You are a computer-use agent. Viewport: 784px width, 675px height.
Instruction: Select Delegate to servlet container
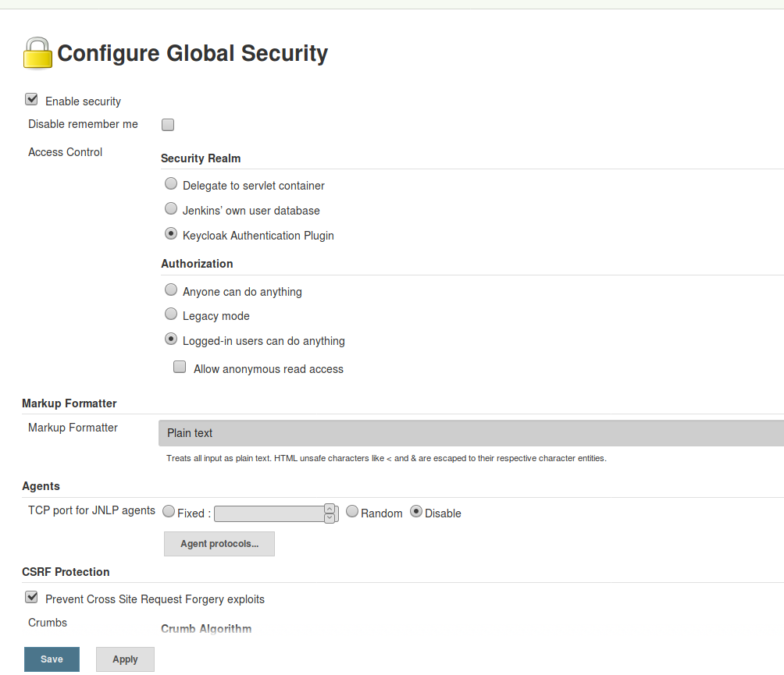[171, 184]
